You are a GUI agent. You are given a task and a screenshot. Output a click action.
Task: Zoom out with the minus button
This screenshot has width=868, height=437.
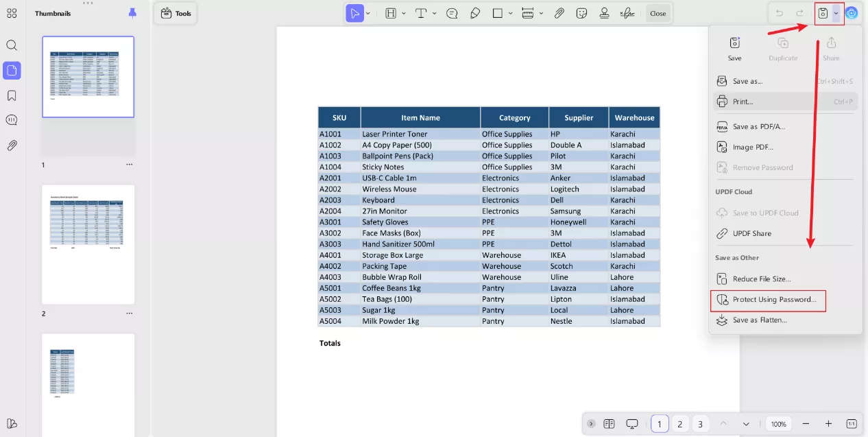806,424
